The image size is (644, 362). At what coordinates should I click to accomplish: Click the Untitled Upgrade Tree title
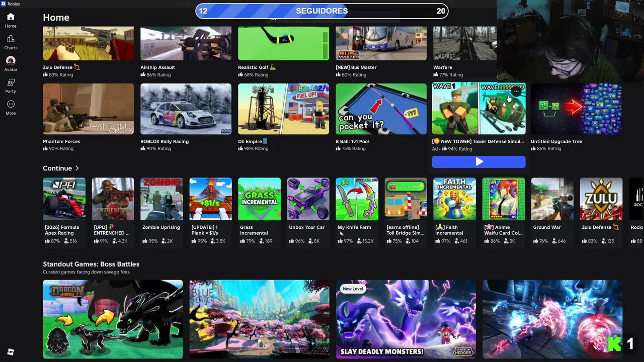(556, 141)
